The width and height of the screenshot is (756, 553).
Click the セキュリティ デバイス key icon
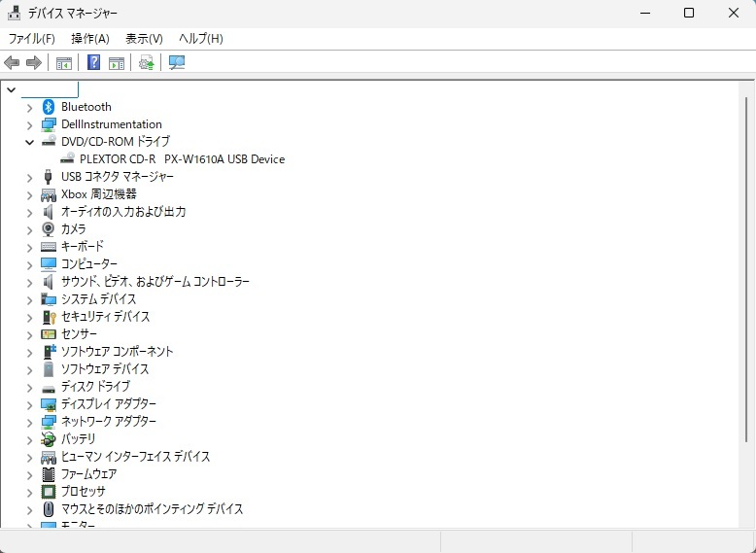click(x=50, y=317)
